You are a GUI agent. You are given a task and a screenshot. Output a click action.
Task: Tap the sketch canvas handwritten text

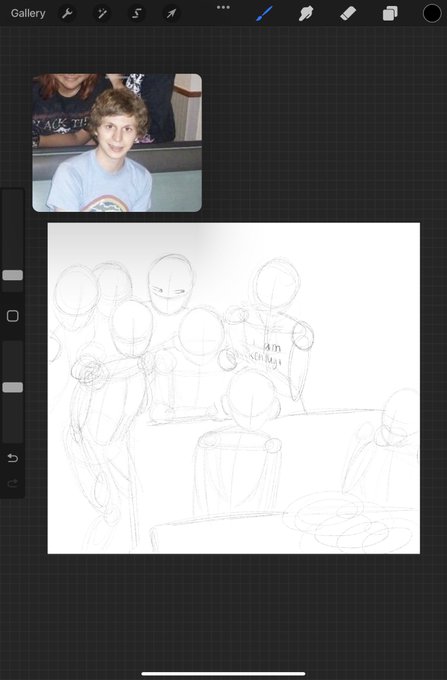[x=267, y=354]
